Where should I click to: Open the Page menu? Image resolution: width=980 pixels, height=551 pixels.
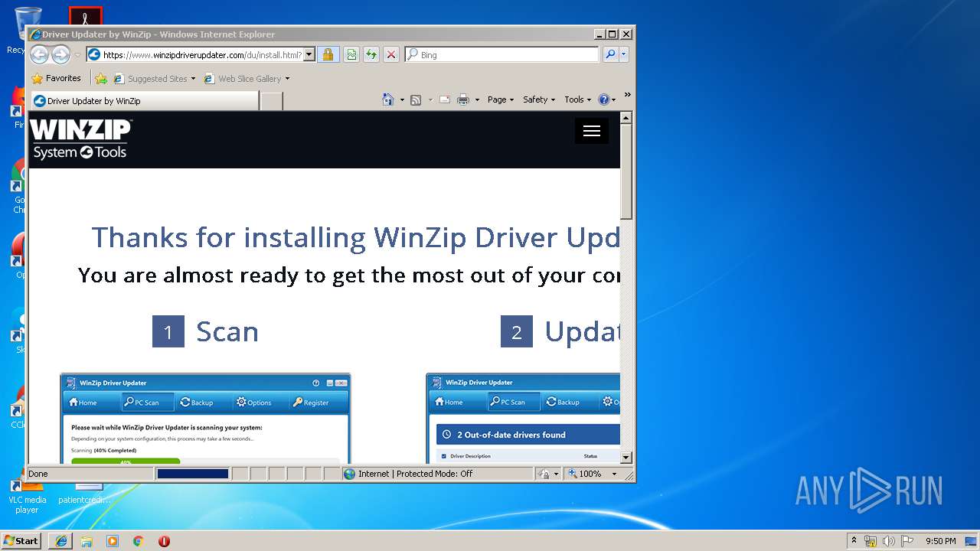[500, 99]
